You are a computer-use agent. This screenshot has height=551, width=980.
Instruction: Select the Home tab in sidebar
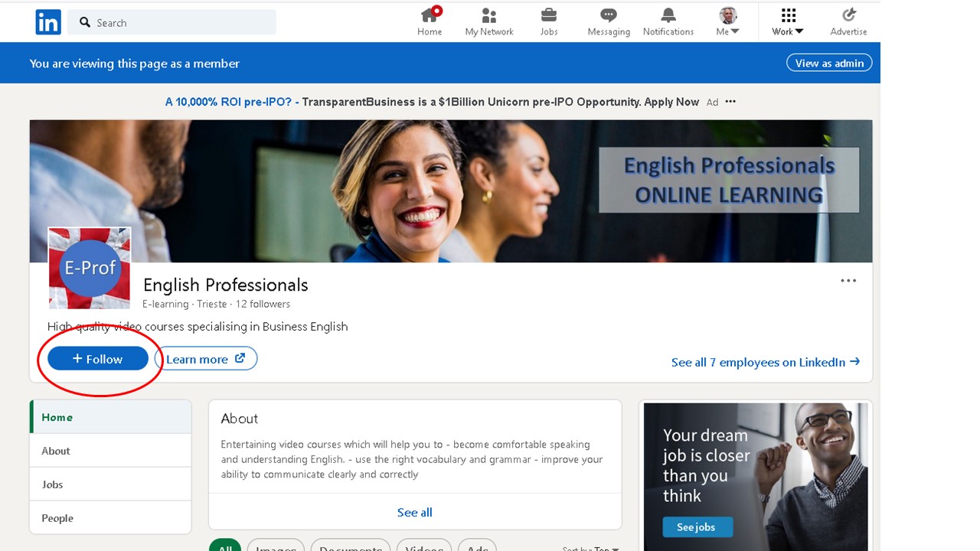click(110, 417)
